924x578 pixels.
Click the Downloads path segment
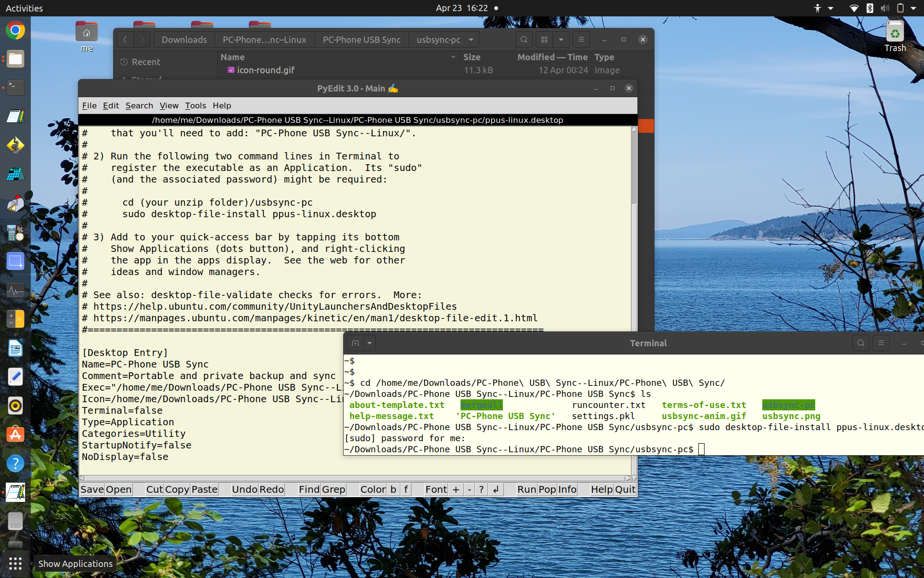coord(184,39)
